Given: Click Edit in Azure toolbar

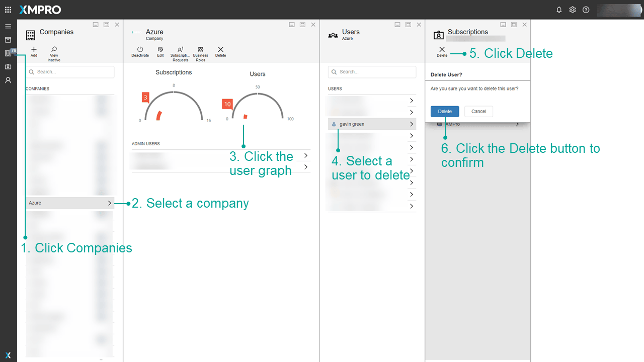Looking at the screenshot, I should click(x=160, y=51).
